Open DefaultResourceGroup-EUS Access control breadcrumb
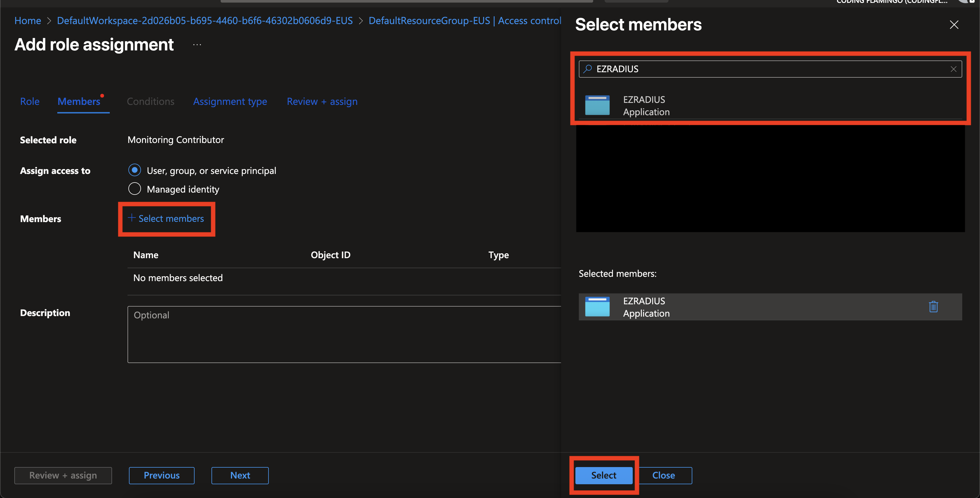The height and width of the screenshot is (498, 980). tap(464, 21)
